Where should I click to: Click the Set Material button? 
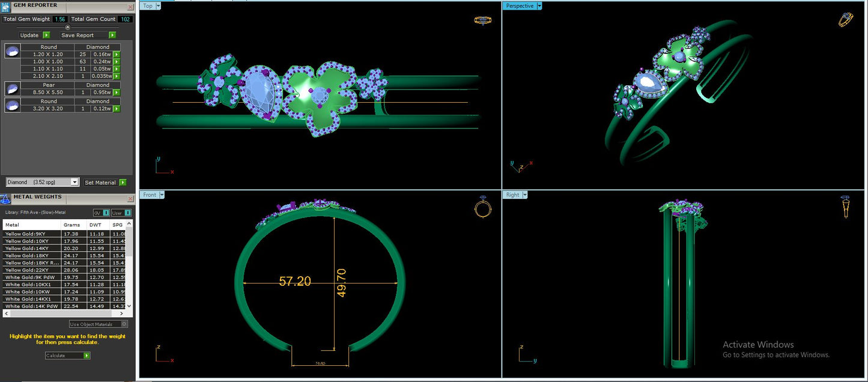pyautogui.click(x=100, y=183)
